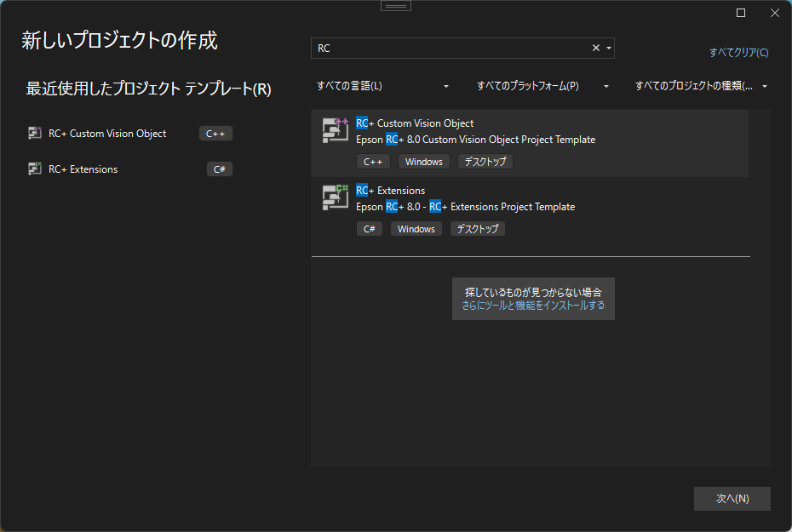Select RC+ Custom Vision Object result title
The width and height of the screenshot is (792, 532).
pyautogui.click(x=415, y=123)
